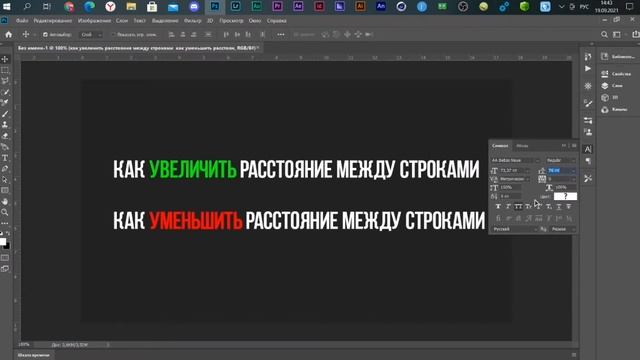Open the Text menu
Screen dimensions: 640x360
[x=140, y=20]
